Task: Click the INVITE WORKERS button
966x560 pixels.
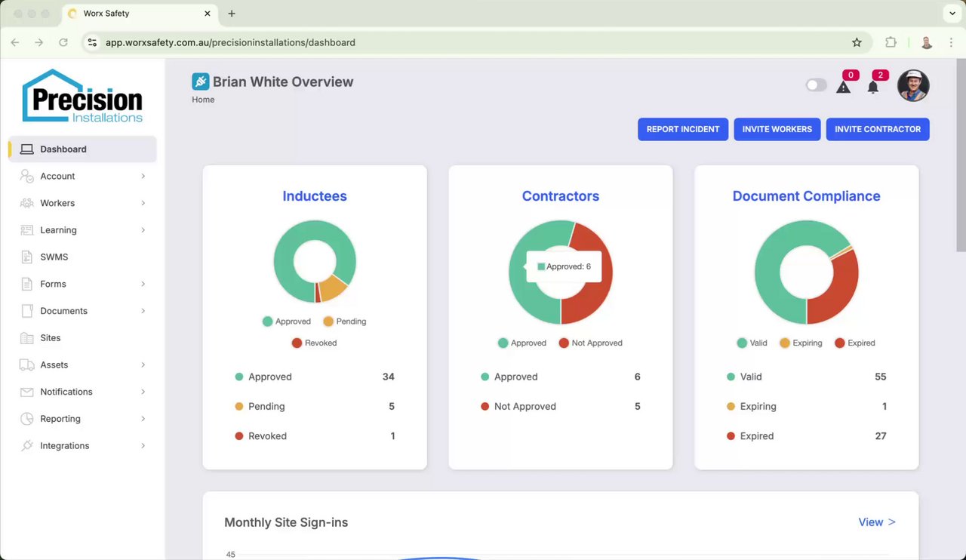Action: tap(777, 129)
